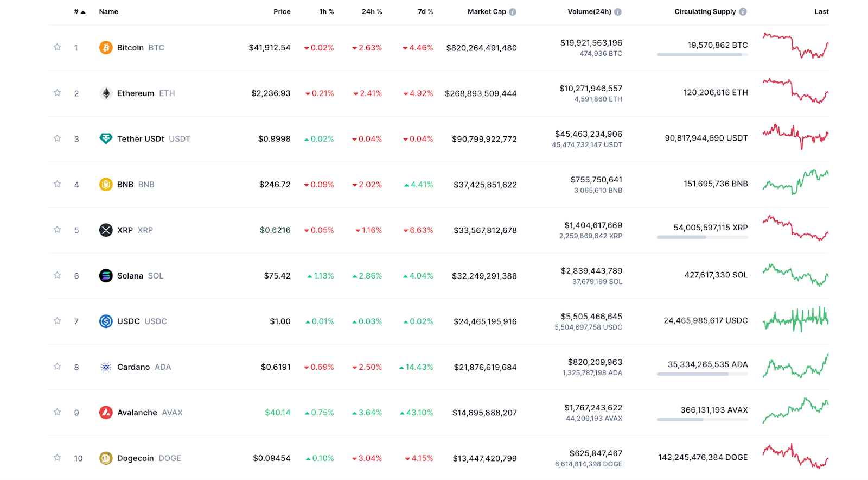This screenshot has height=480, width=868.
Task: Click Dogecoin supply 142,245,476,384 DOGE
Action: coord(703,457)
